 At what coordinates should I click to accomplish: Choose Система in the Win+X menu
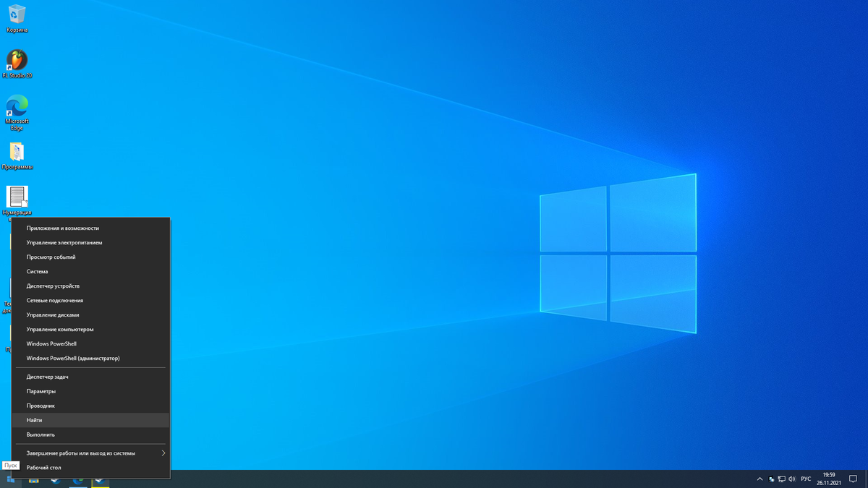91,272
